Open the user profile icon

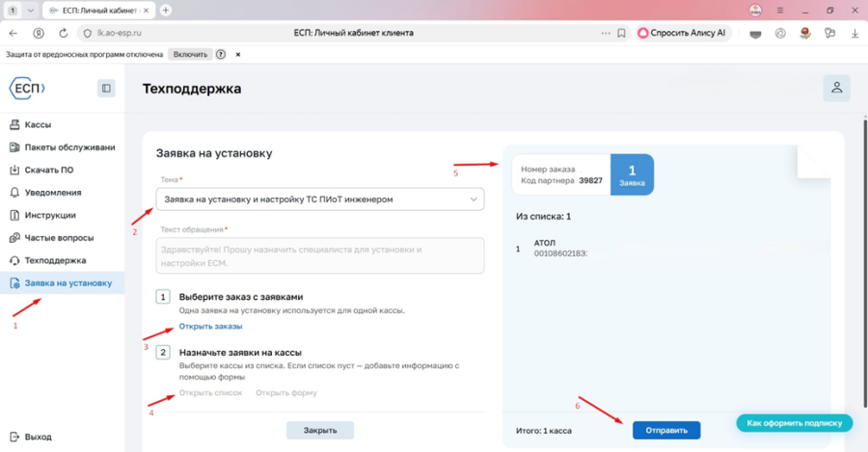[x=836, y=88]
